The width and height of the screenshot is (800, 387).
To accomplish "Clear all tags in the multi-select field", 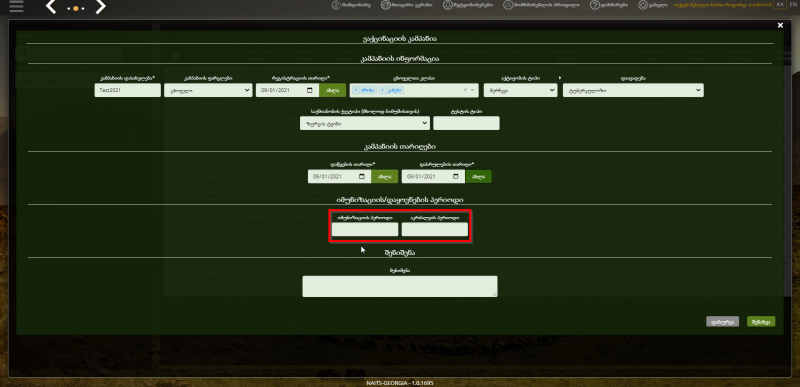I will (x=465, y=90).
